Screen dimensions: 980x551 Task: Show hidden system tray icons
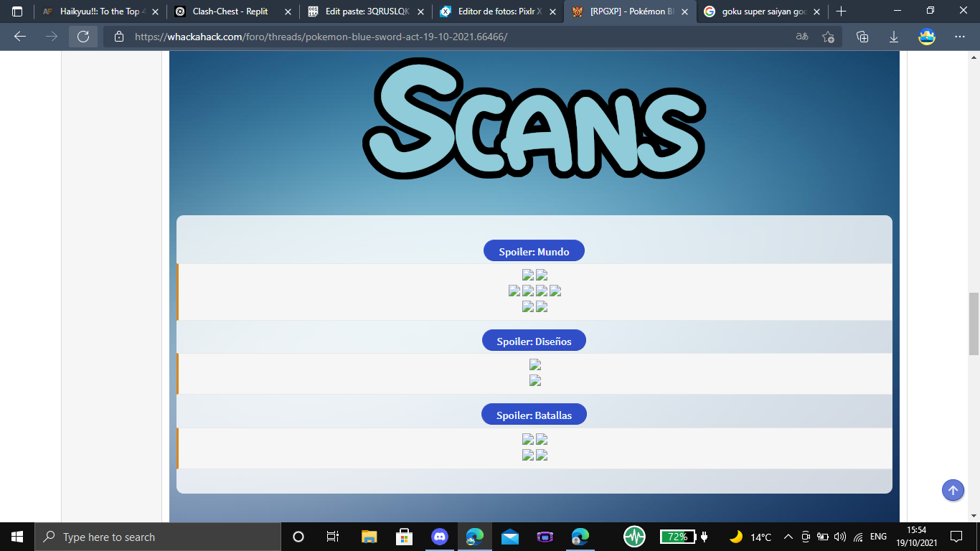point(788,537)
